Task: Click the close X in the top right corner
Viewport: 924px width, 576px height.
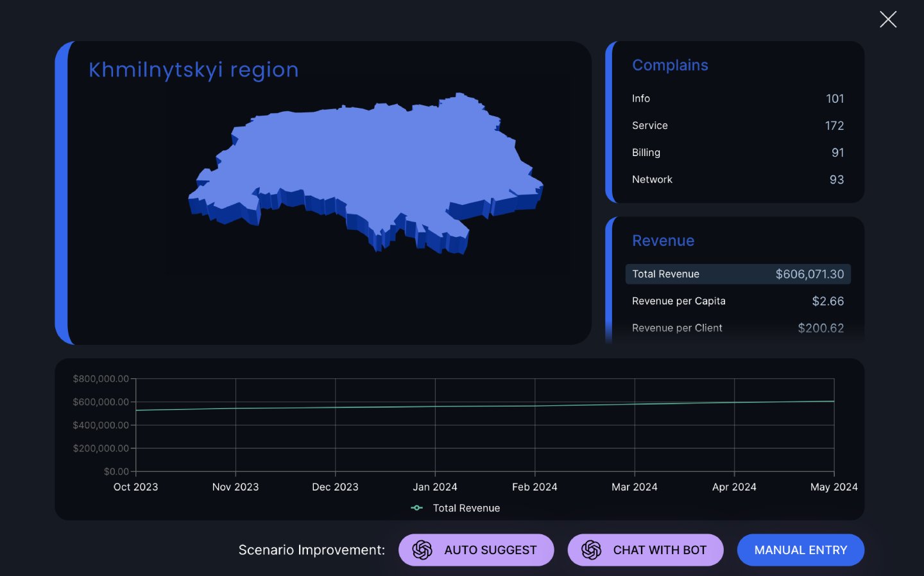Action: tap(888, 19)
